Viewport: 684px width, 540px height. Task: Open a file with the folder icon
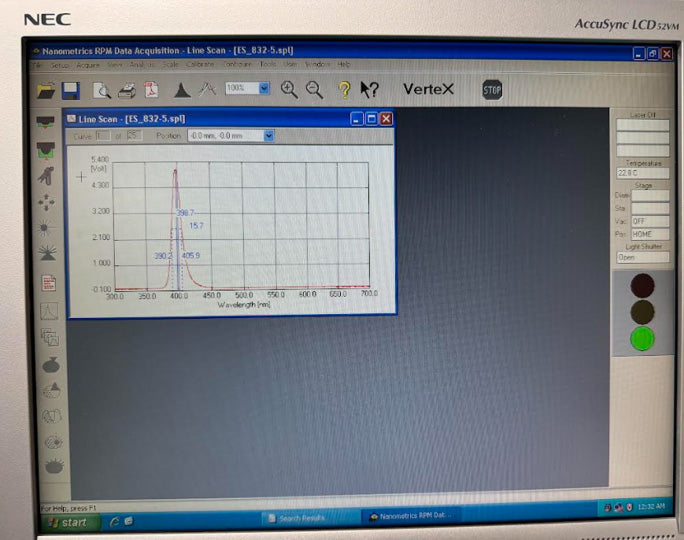click(46, 90)
